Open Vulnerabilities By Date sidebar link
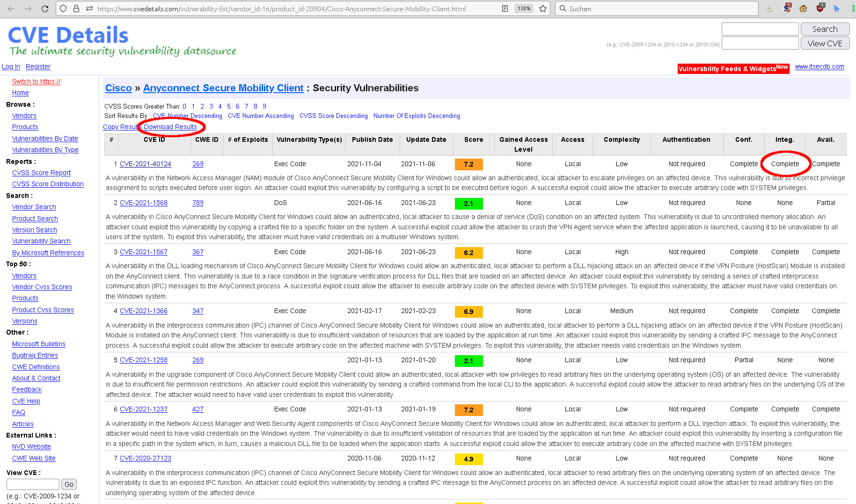The height and width of the screenshot is (504, 856). click(45, 139)
